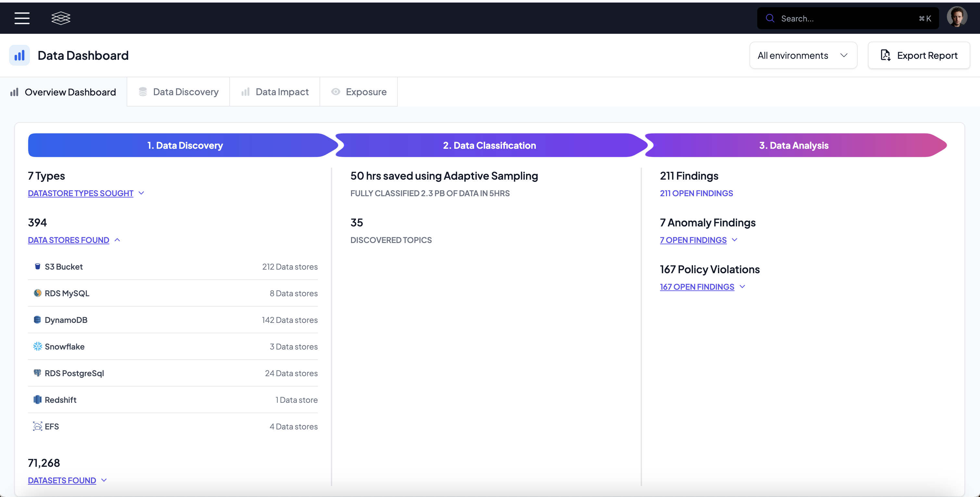This screenshot has height=497, width=980.
Task: Click the '394' data stores value
Action: click(37, 223)
